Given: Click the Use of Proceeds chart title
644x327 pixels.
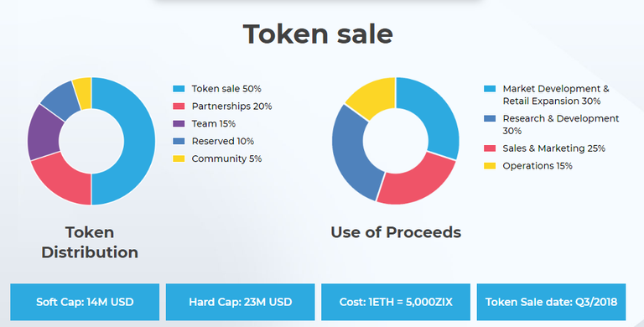Looking at the screenshot, I should [396, 232].
